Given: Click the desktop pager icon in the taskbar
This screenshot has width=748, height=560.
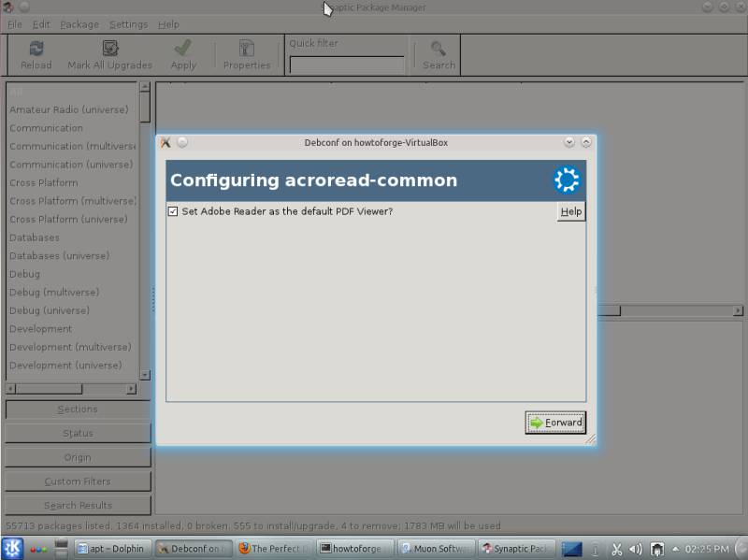Looking at the screenshot, I should tap(572, 549).
